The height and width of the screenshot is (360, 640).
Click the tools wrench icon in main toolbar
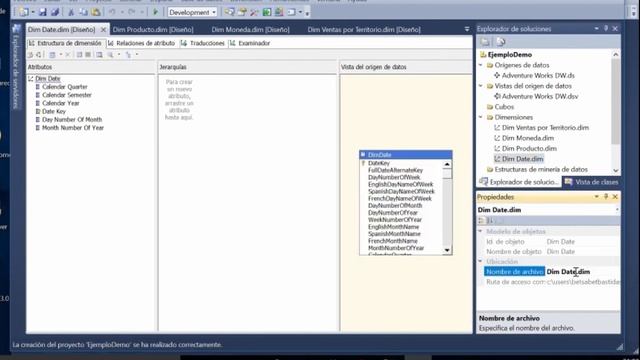click(254, 12)
